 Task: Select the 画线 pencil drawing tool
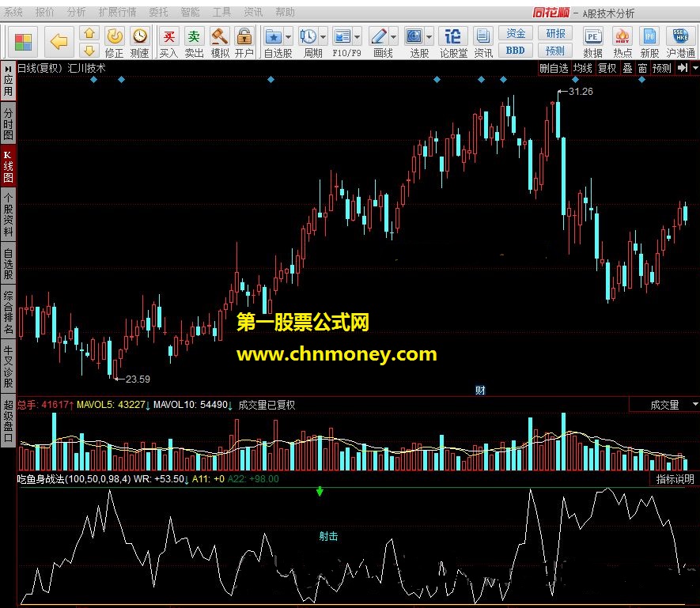pos(379,36)
